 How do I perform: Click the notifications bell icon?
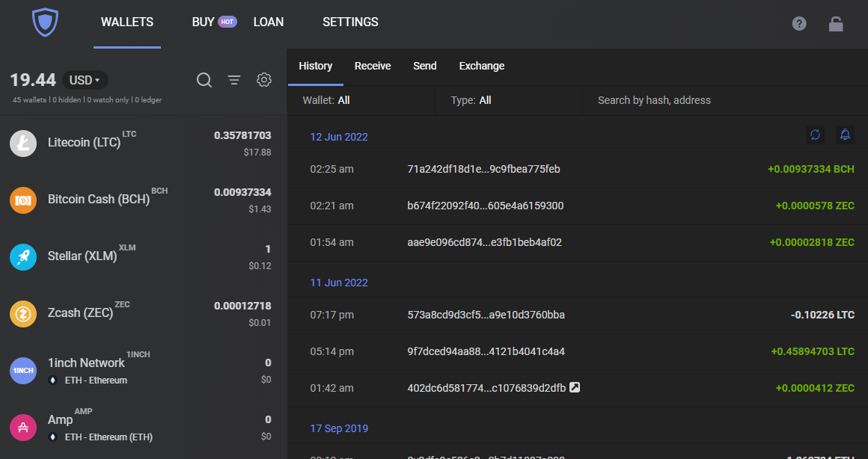coord(845,135)
